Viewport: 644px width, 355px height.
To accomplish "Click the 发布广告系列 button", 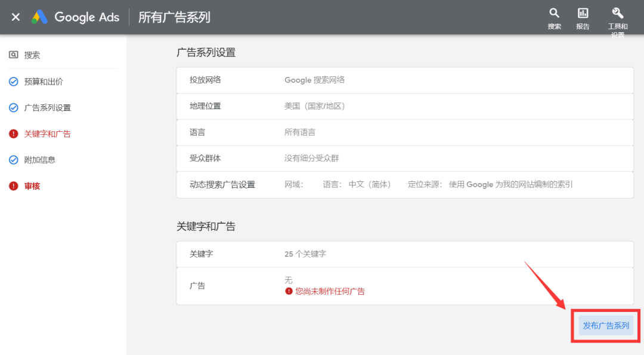I will click(605, 326).
